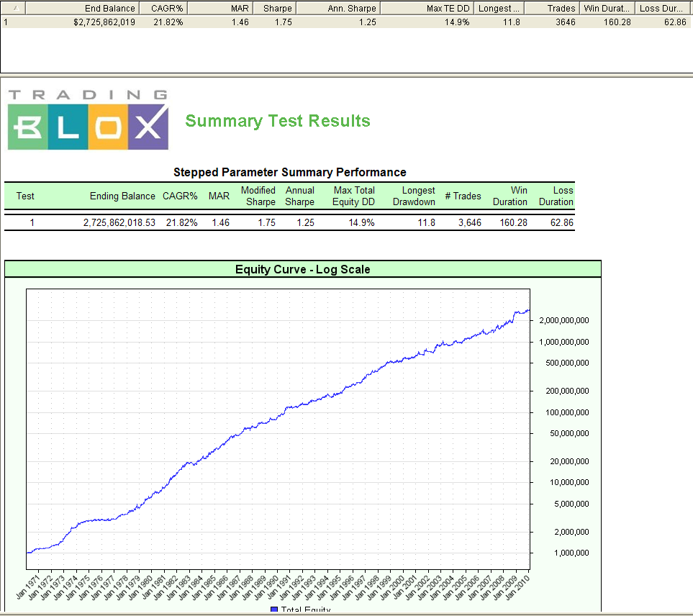Select test row 1 in results grid
The width and height of the screenshot is (693, 616).
6,22
